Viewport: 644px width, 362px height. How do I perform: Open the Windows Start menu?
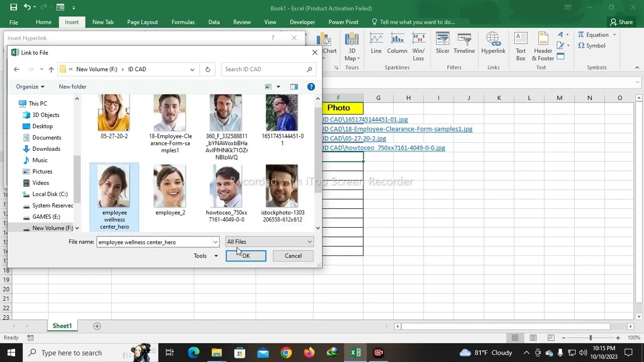[x=11, y=352]
